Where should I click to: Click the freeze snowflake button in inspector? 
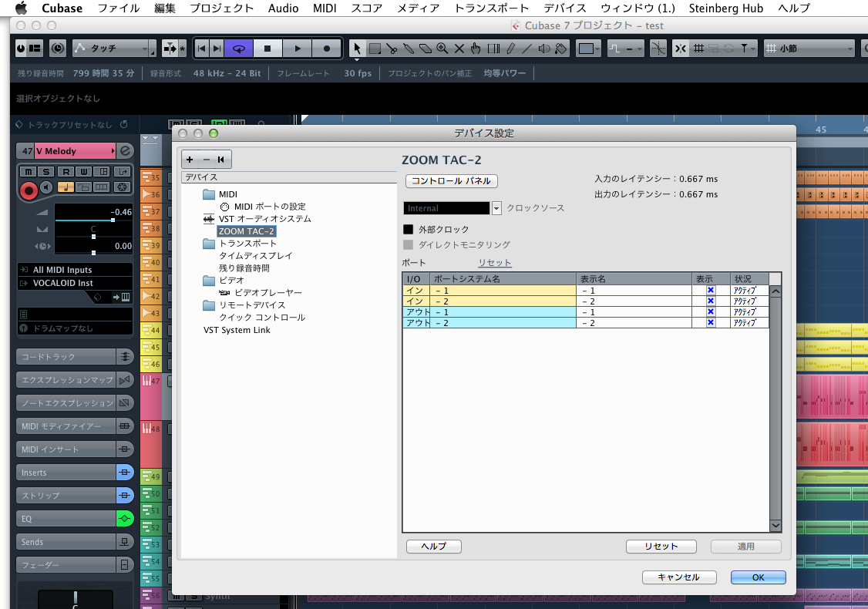[x=123, y=187]
